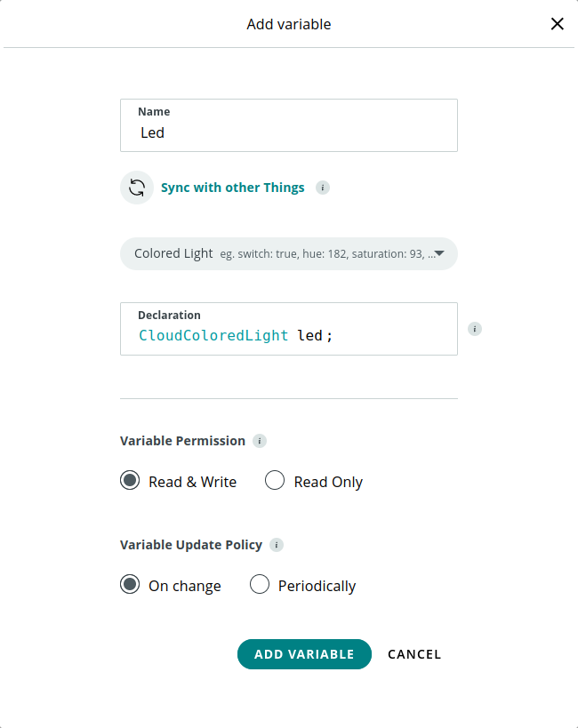Image resolution: width=578 pixels, height=728 pixels.
Task: Click the Declaration text field
Action: [x=289, y=335]
